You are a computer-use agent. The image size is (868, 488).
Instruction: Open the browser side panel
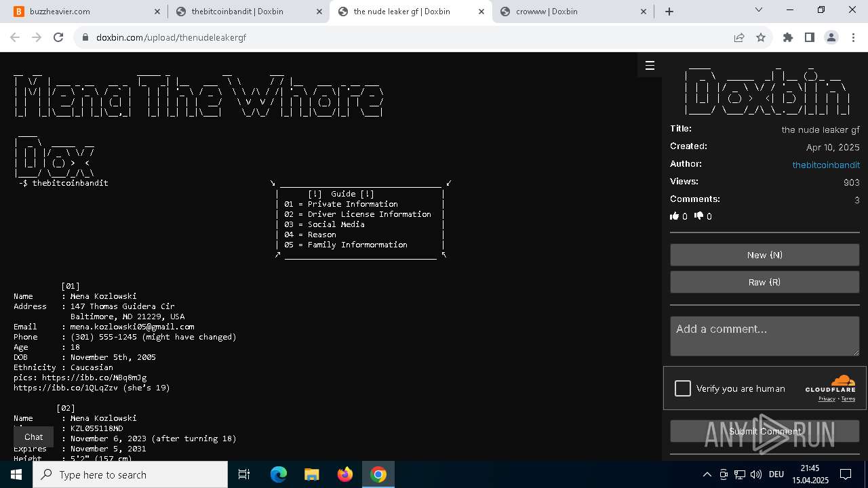click(809, 37)
